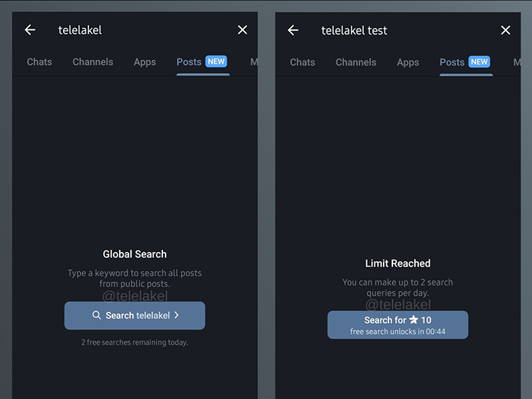Viewport: 532px width, 399px height.
Task: Switch to Channels tab on the Limit Reached screen
Action: [x=356, y=62]
